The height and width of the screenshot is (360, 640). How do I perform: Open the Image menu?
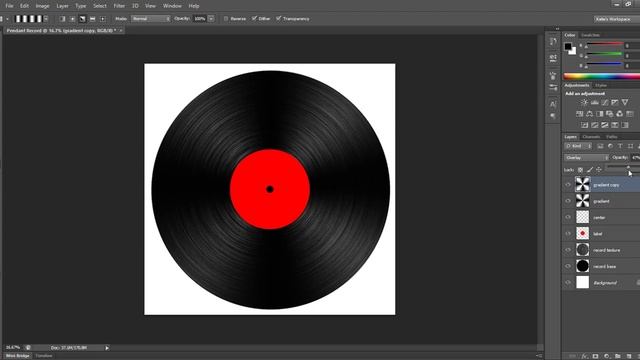pyautogui.click(x=42, y=6)
